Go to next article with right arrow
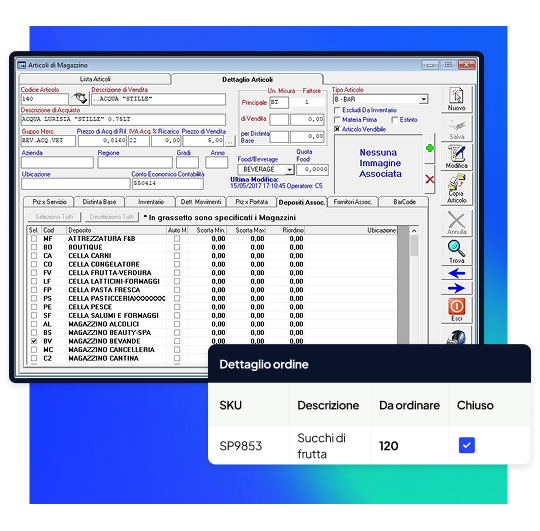Image resolution: width=540 pixels, height=531 pixels. pyautogui.click(x=456, y=288)
